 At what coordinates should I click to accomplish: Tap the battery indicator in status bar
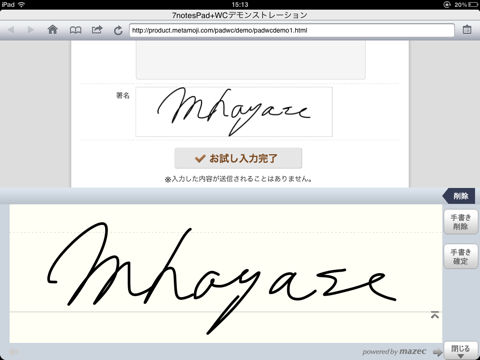click(x=473, y=5)
